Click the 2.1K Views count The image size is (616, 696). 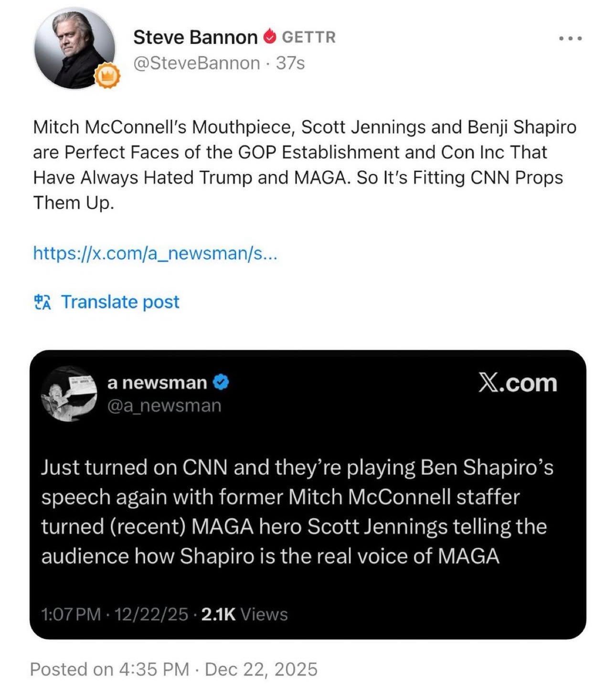coord(244,614)
